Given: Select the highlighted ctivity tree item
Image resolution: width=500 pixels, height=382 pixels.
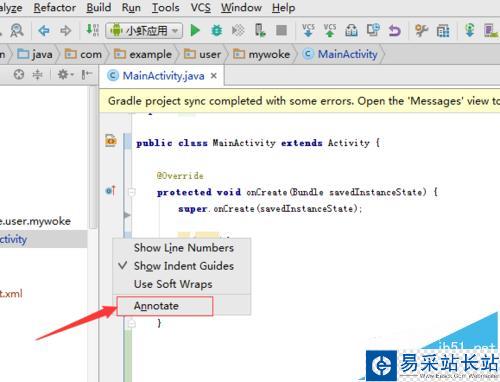Looking at the screenshot, I should coord(43,239).
